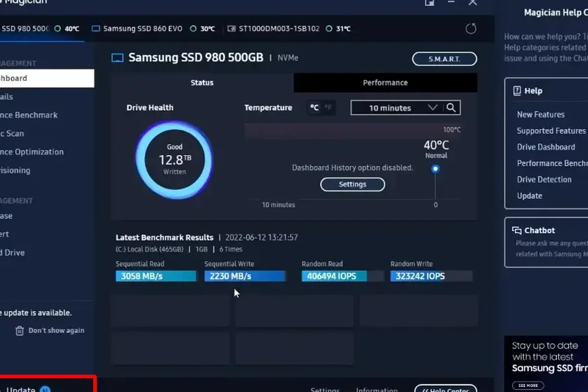588x392 pixels.
Task: Open Performance Optimization in the sidebar
Action: 32,152
